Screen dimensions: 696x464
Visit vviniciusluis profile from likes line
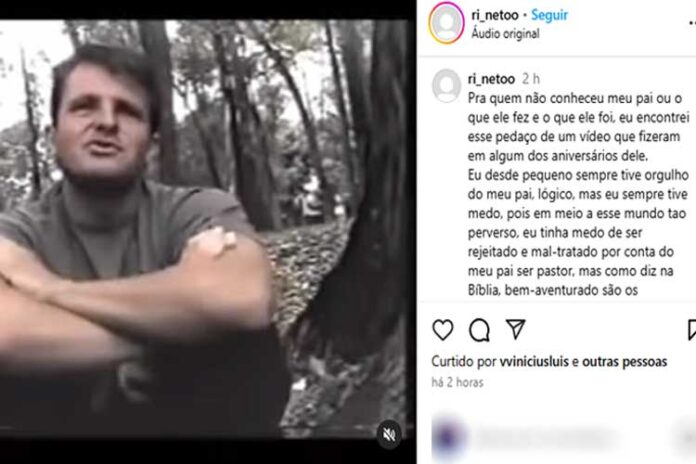tap(534, 362)
